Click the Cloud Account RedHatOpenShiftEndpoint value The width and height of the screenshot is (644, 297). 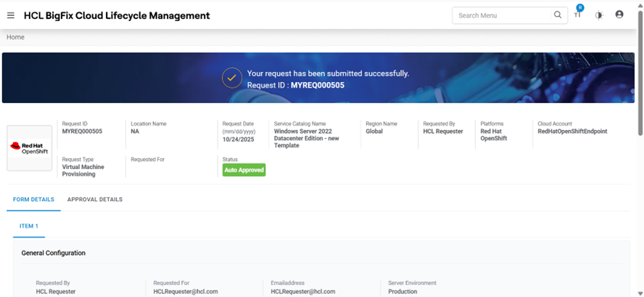[x=572, y=131]
